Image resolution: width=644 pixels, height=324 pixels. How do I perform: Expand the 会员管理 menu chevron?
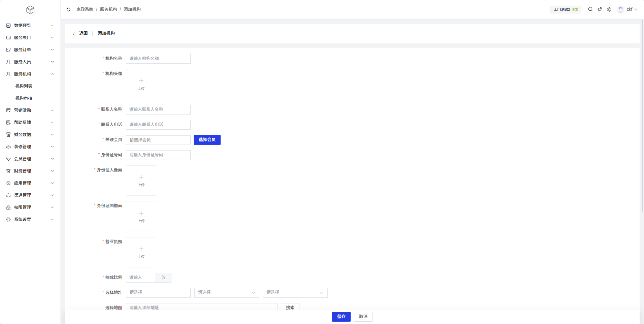click(52, 159)
